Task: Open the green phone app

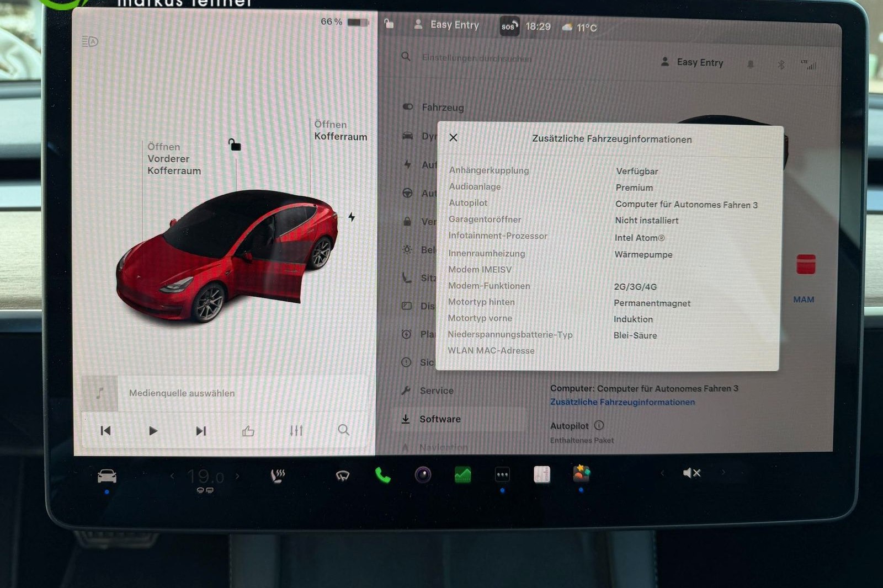Action: point(382,475)
